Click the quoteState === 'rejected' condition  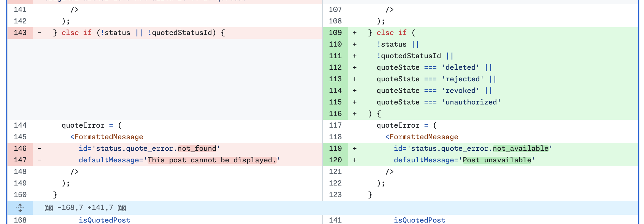click(430, 79)
